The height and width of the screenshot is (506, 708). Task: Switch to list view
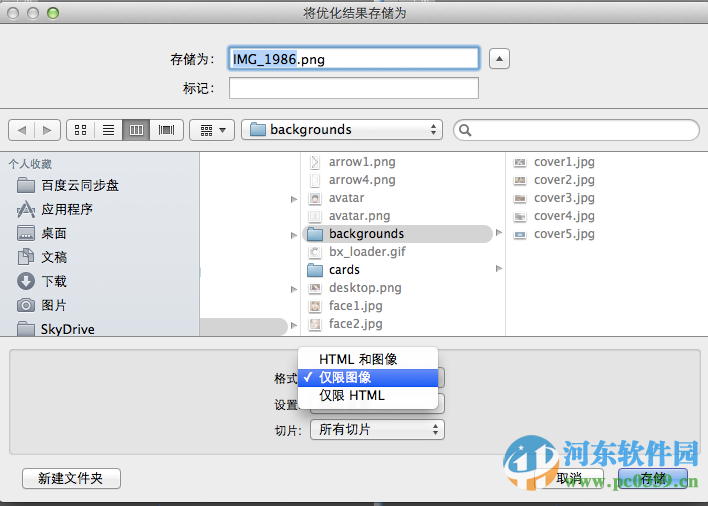[108, 130]
